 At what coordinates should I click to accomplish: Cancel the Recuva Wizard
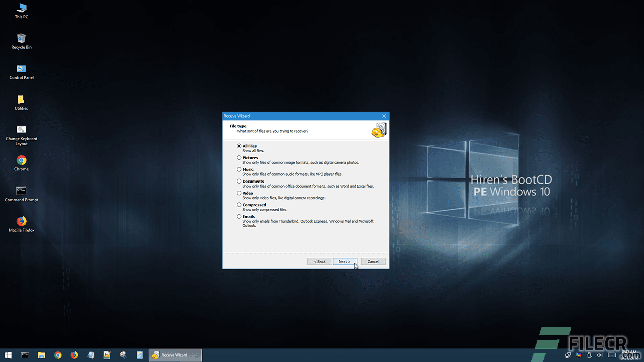pyautogui.click(x=373, y=261)
